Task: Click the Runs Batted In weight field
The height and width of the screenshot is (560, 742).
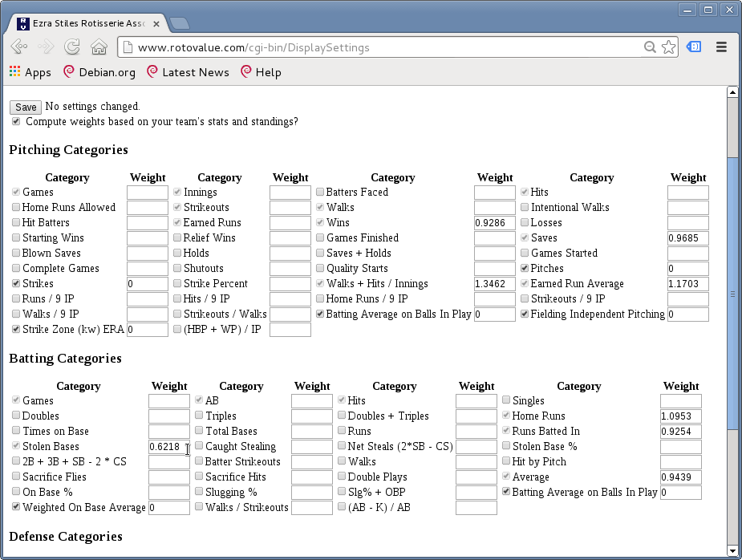Action: [x=680, y=432]
